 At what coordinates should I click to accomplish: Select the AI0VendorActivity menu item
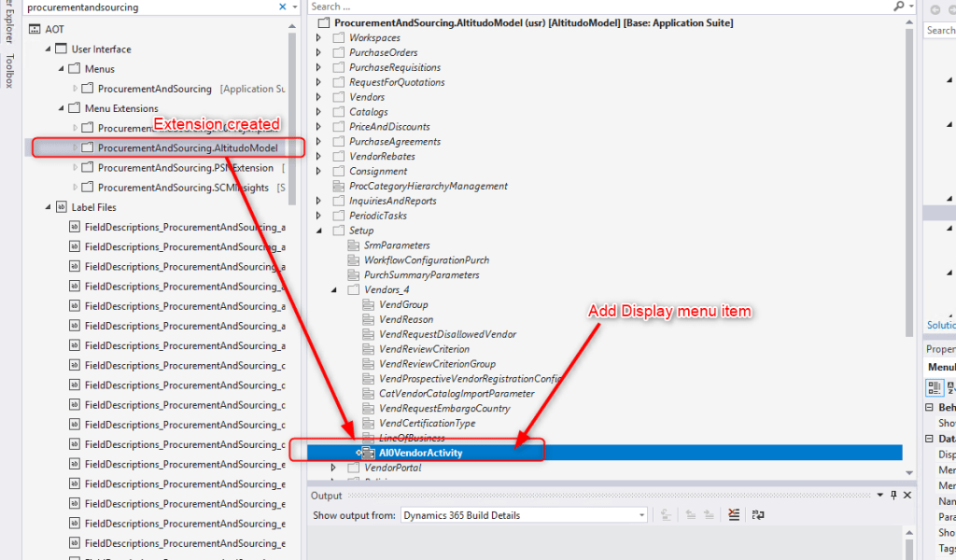click(420, 453)
